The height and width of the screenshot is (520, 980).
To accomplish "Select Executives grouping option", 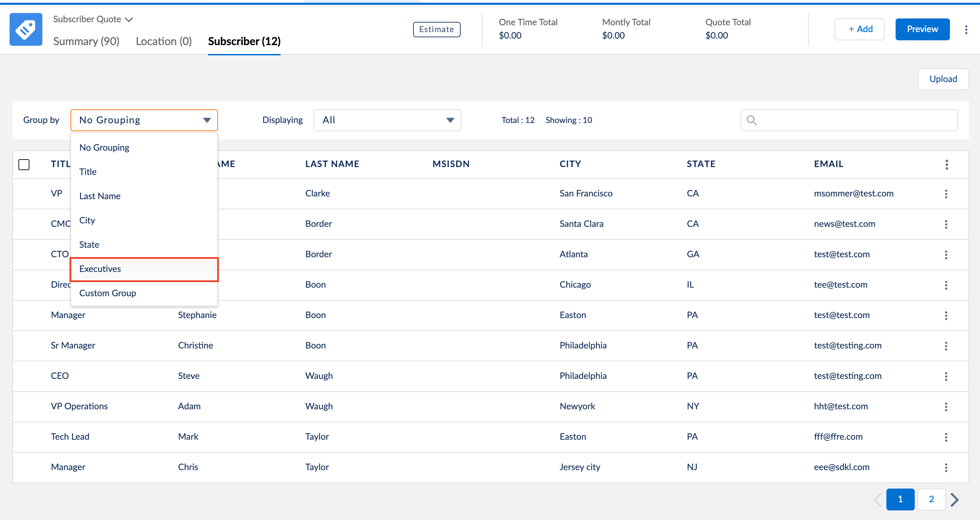I will (144, 269).
